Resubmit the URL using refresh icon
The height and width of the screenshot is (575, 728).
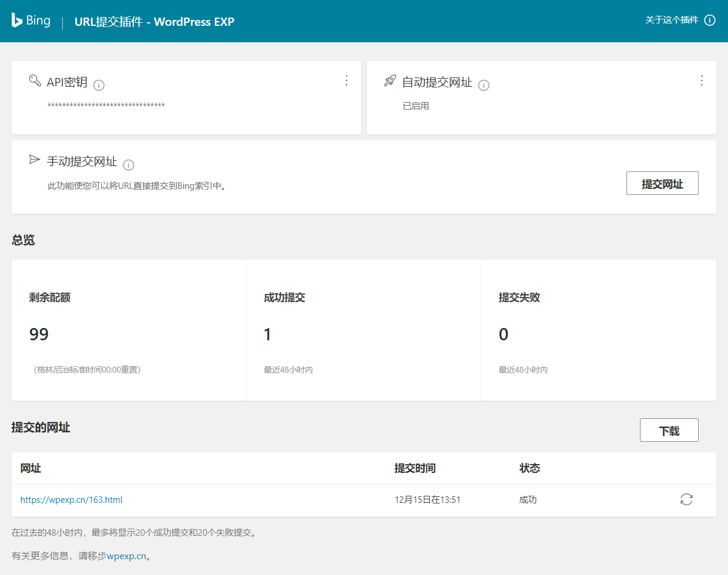[686, 499]
